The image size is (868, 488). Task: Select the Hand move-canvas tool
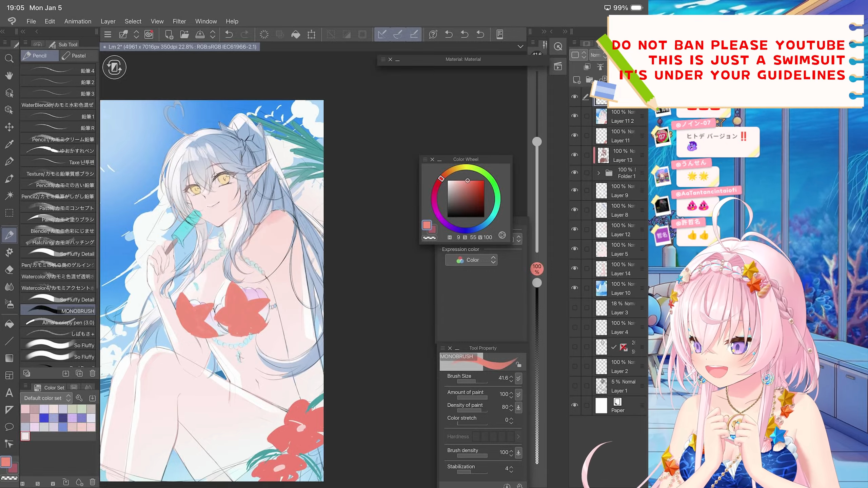click(9, 75)
